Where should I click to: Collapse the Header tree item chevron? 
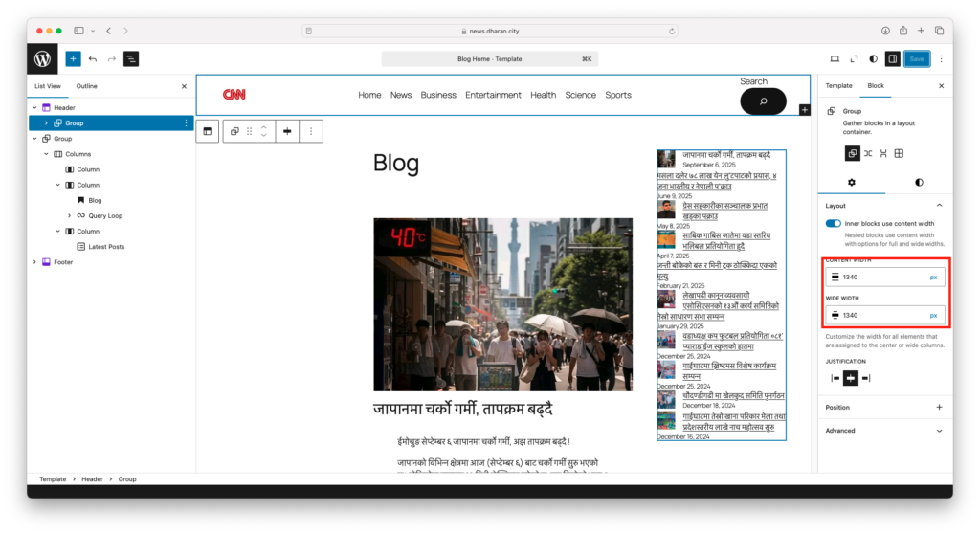pyautogui.click(x=35, y=107)
